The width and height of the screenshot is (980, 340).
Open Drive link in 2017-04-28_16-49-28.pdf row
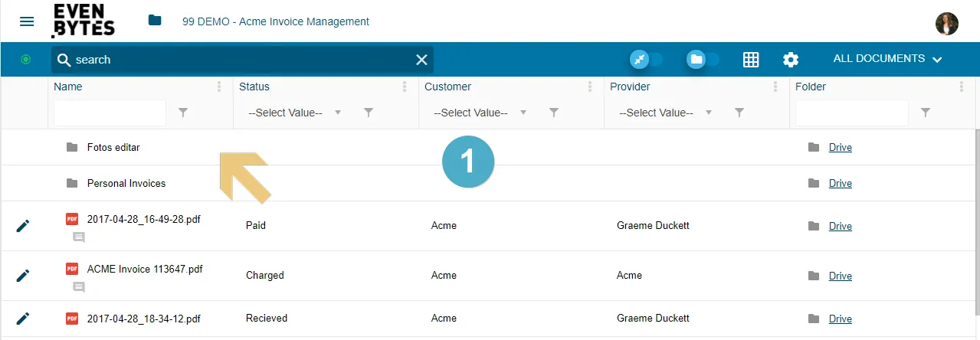pos(841,226)
